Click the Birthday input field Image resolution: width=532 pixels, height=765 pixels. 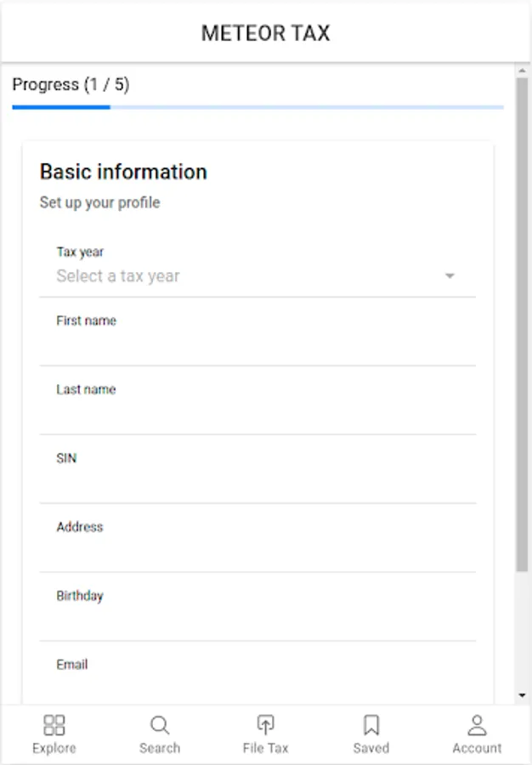(x=258, y=620)
